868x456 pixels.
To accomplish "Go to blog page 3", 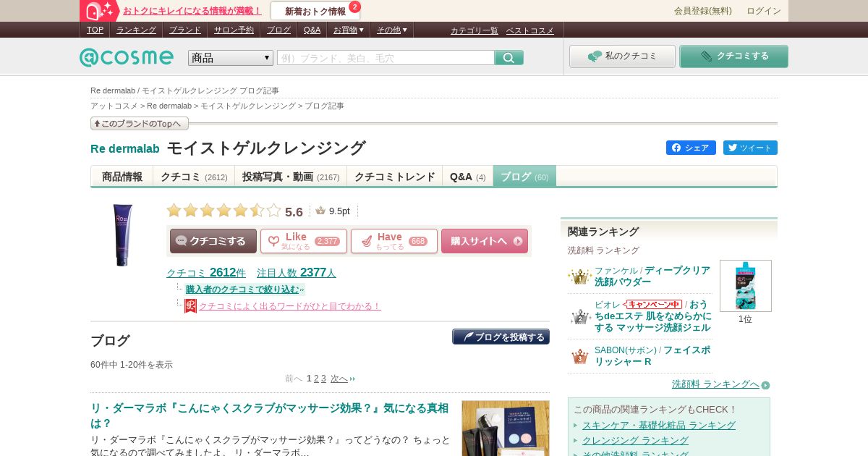I will pos(323,379).
